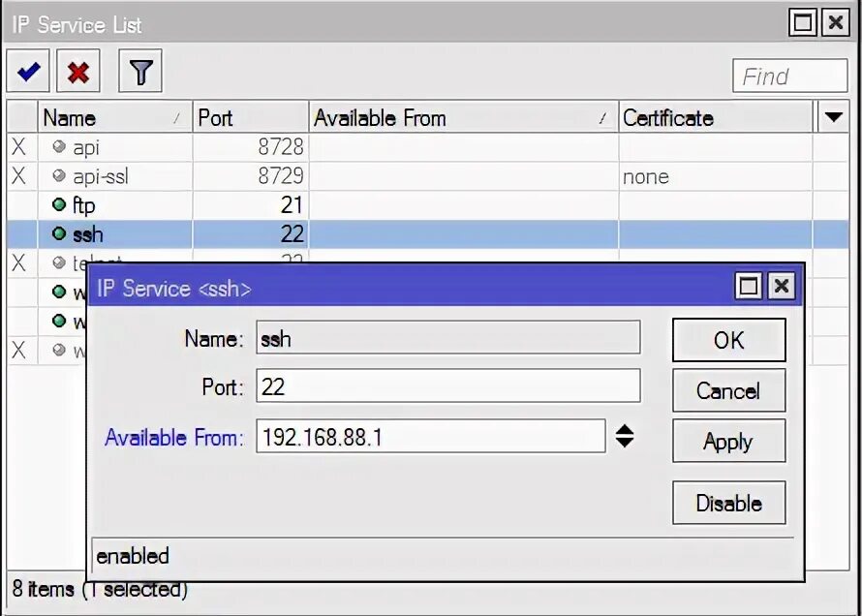Open the column options dropdown beside Certificate
Screen dimensions: 862x616
click(833, 117)
